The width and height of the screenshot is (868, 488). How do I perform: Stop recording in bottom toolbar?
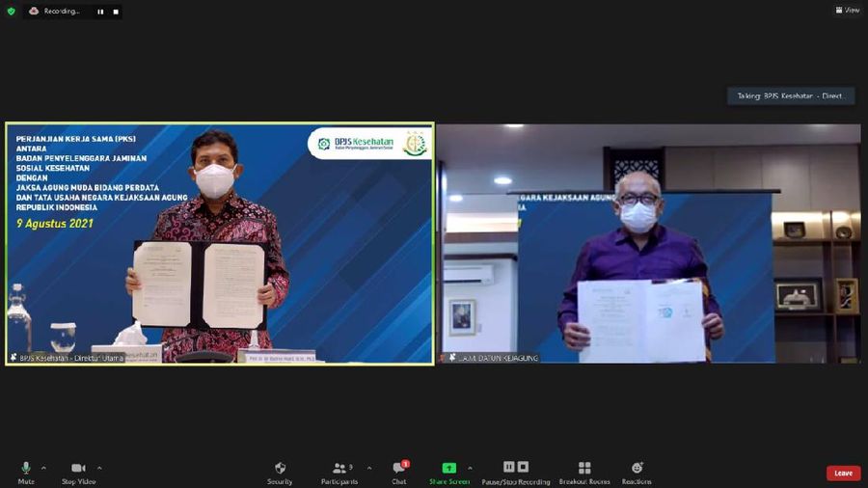[x=523, y=467]
